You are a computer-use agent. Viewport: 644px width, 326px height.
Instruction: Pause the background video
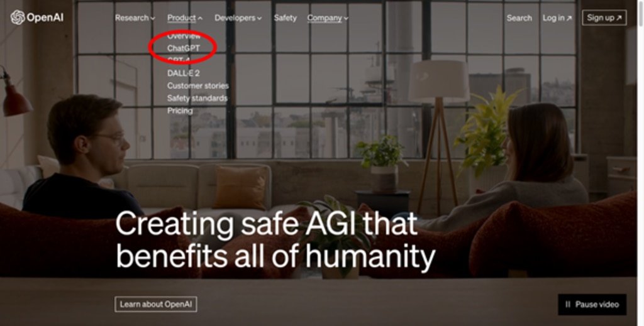tap(592, 304)
